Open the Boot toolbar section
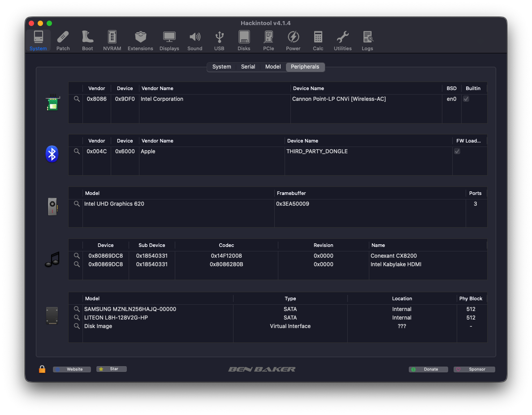532x415 pixels. [87, 41]
